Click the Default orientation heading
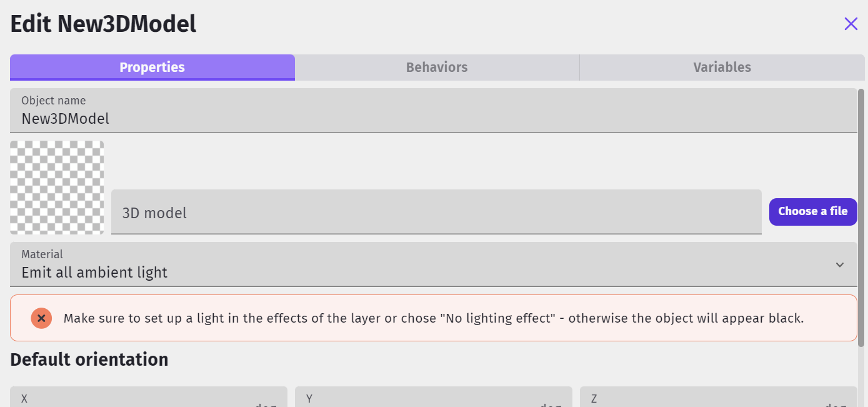Image resolution: width=868 pixels, height=407 pixels. (x=89, y=359)
